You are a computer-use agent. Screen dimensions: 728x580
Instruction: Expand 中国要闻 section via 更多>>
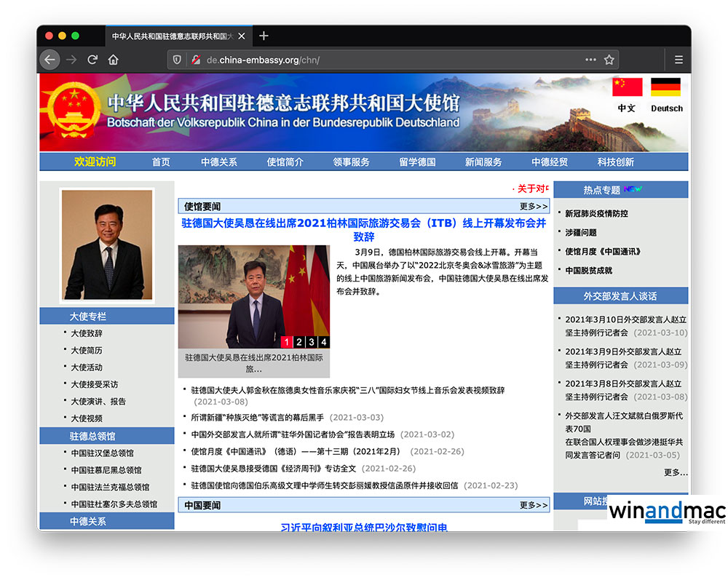click(533, 505)
